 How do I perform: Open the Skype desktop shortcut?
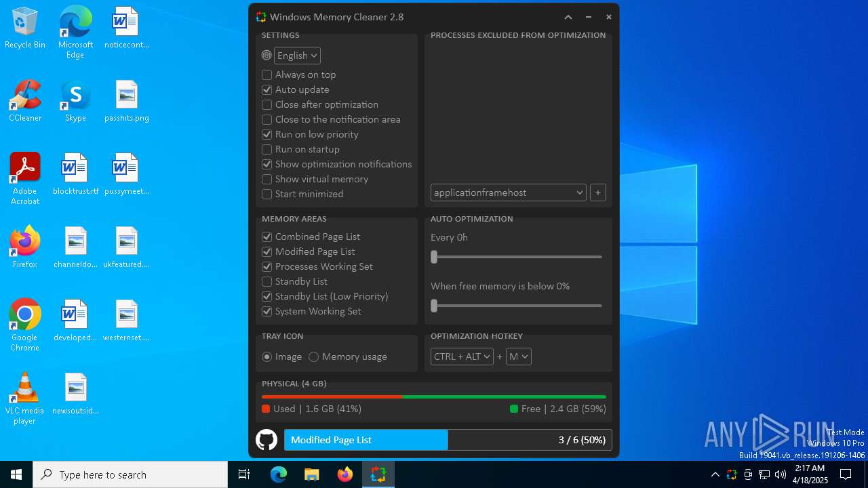point(75,101)
